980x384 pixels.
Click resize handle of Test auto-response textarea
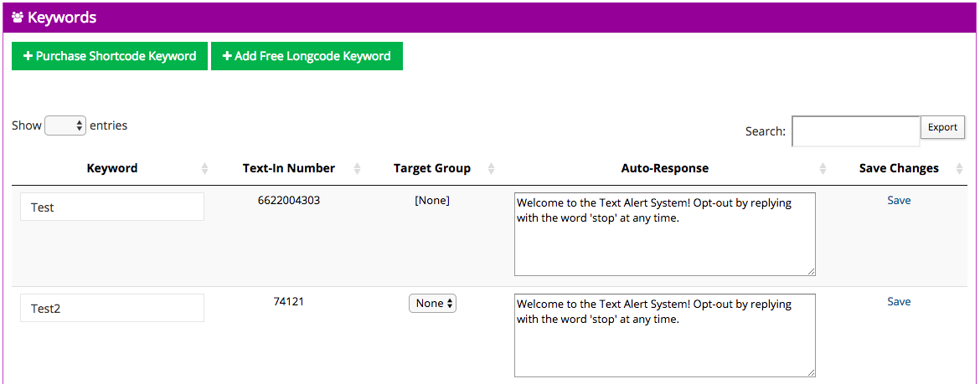coord(811,271)
